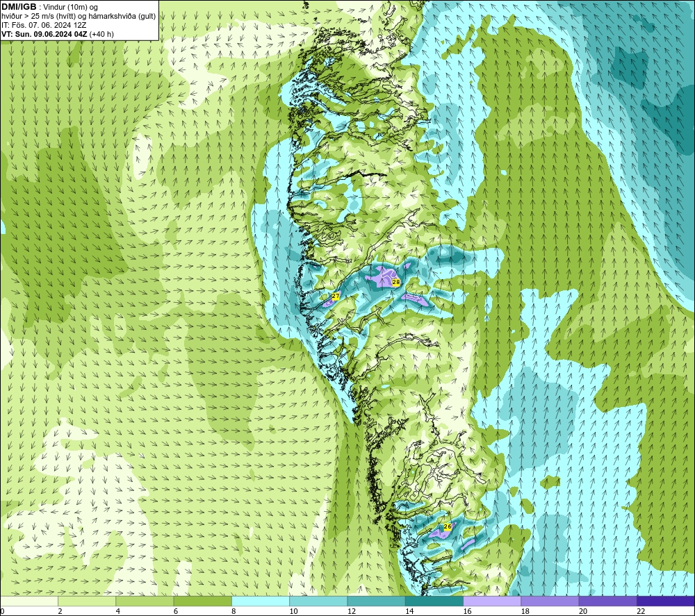Click the 2–4 m/s light green swatch
Image resolution: width=695 pixels, height=616 pixels.
[x=87, y=601]
